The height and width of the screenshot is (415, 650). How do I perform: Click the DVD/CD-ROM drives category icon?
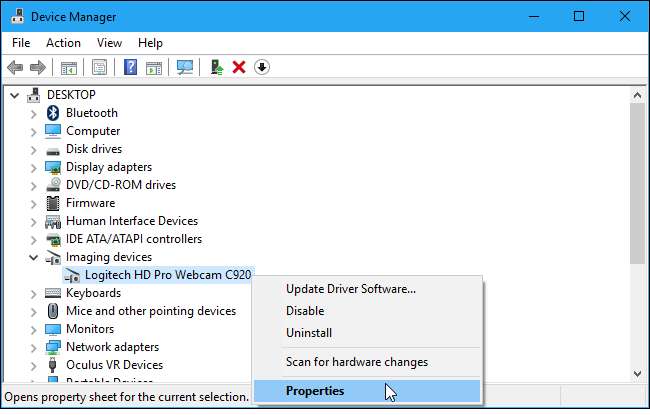(x=53, y=185)
